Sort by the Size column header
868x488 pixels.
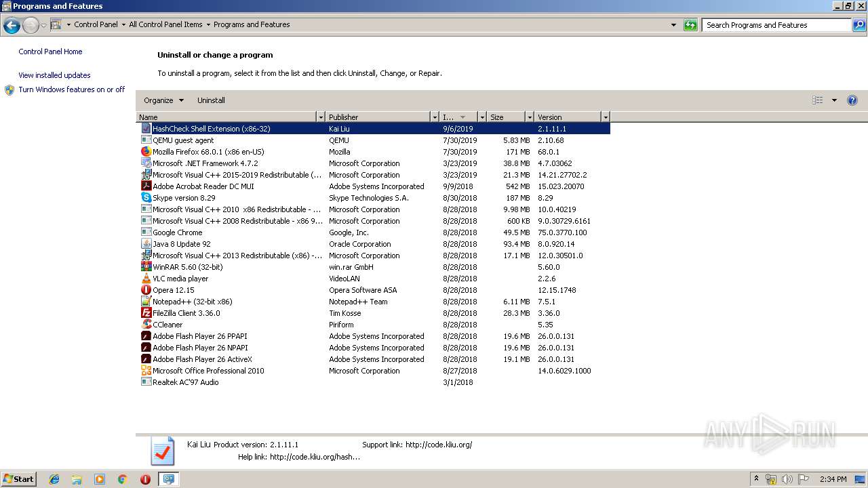point(506,117)
